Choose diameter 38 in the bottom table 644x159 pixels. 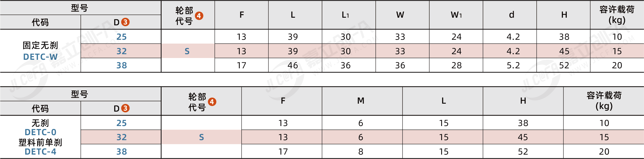coord(121,152)
